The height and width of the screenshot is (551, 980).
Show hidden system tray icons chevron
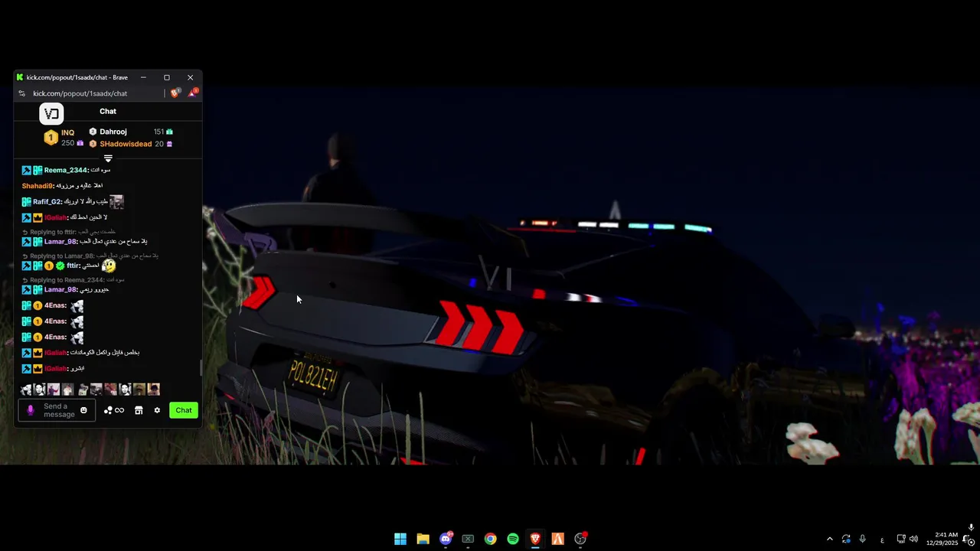829,540
